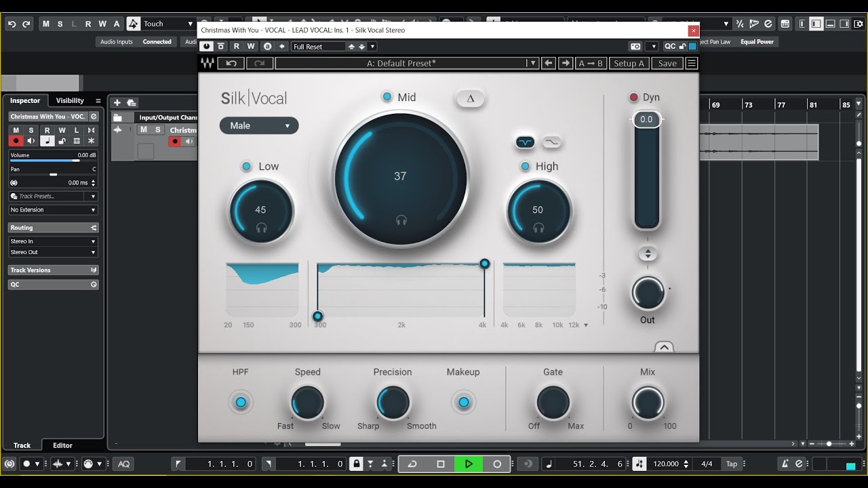868x488 pixels.
Task: Open the edit channel settings icon
Action: (x=94, y=117)
